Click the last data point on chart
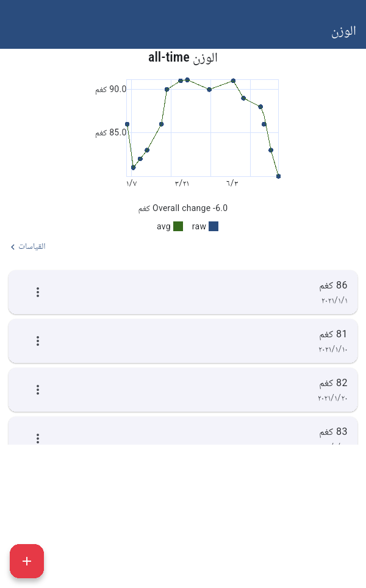Viewport: 366px width, 588px height. (278, 176)
